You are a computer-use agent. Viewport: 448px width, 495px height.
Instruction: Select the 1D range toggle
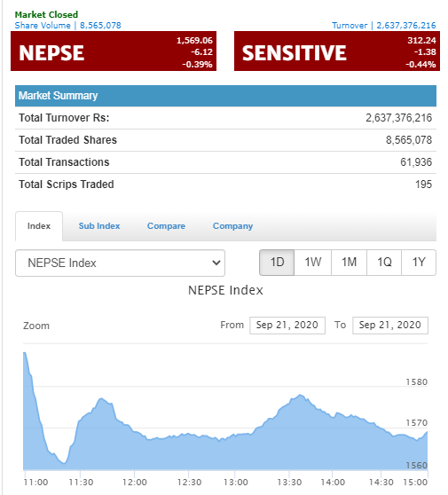click(x=277, y=263)
